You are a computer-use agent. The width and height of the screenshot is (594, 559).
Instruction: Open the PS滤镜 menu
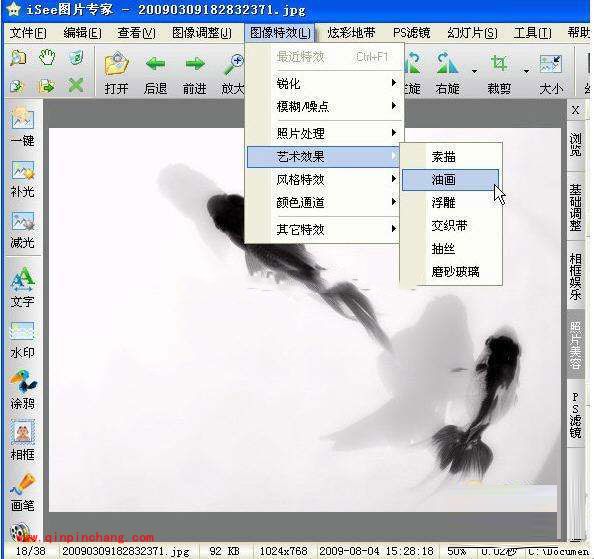(x=411, y=33)
